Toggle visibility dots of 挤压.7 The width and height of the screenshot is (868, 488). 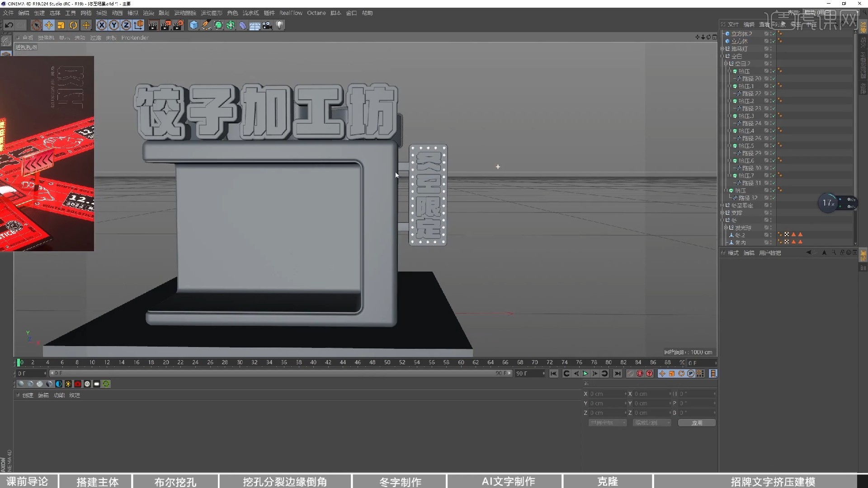pos(770,176)
